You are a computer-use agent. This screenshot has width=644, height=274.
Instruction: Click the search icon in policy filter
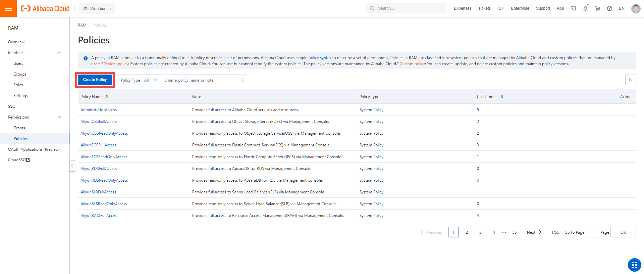pyautogui.click(x=242, y=80)
